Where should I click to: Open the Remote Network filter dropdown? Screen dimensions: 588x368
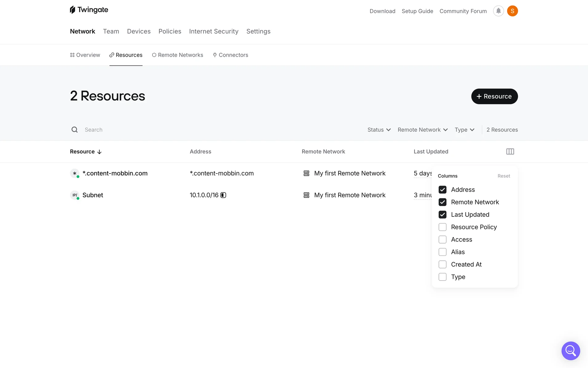pyautogui.click(x=422, y=130)
